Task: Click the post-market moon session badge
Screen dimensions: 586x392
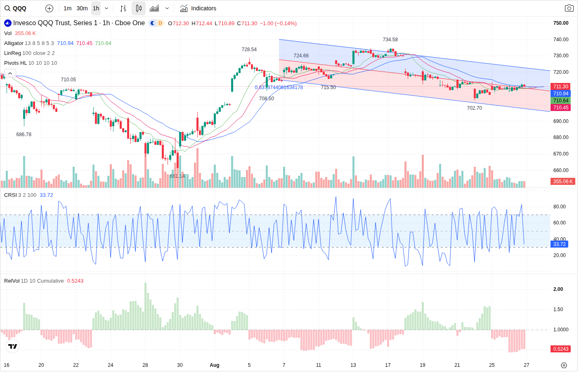Action: (153, 23)
